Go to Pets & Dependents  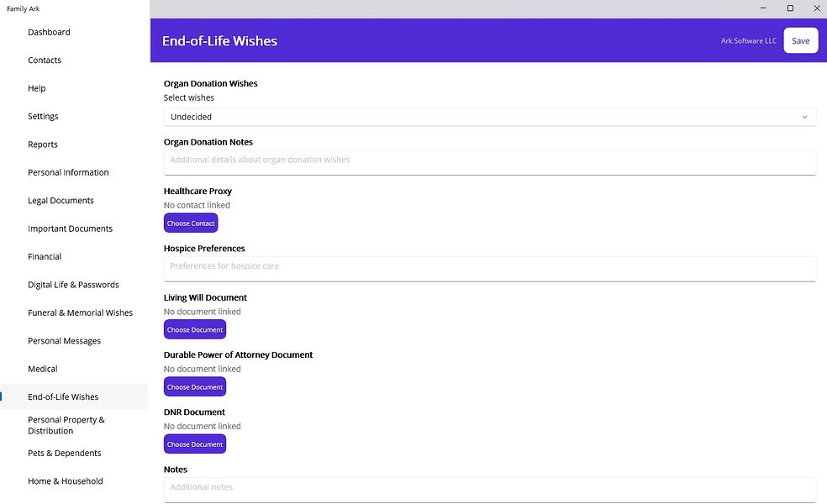click(x=65, y=453)
